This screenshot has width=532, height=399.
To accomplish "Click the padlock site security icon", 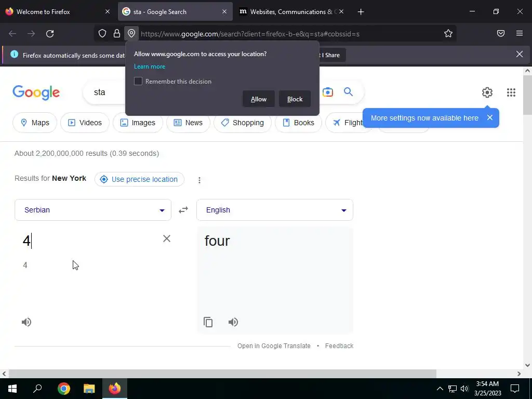I will 117,33.
